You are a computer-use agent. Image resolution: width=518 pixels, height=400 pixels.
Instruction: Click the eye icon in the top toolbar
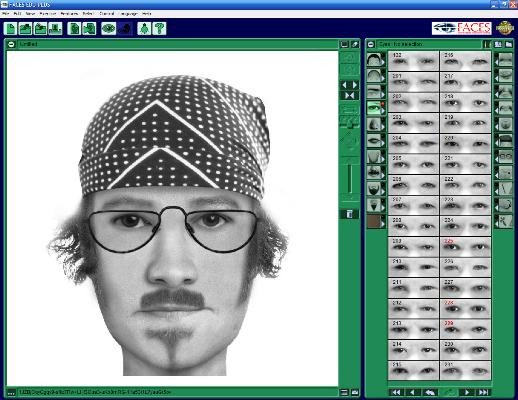coord(108,29)
